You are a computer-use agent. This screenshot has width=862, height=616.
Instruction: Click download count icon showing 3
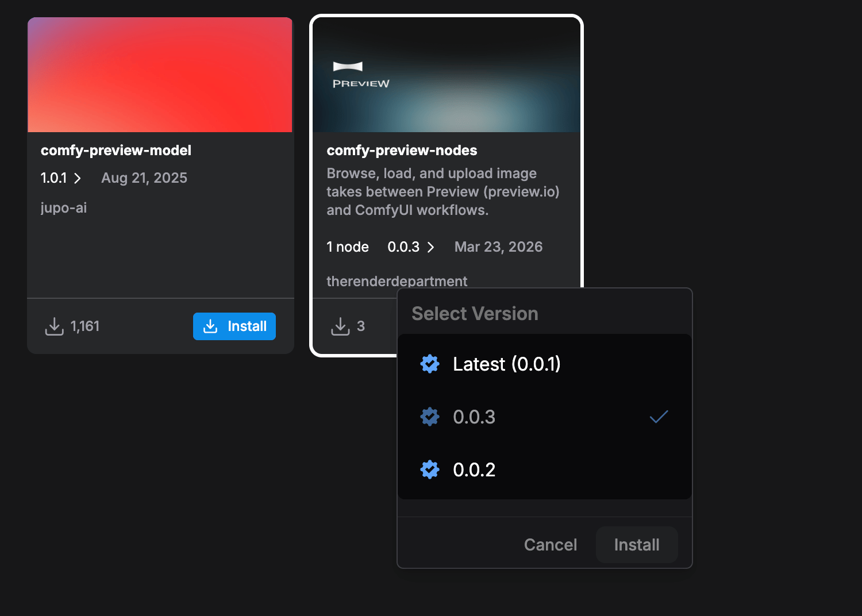[340, 326]
